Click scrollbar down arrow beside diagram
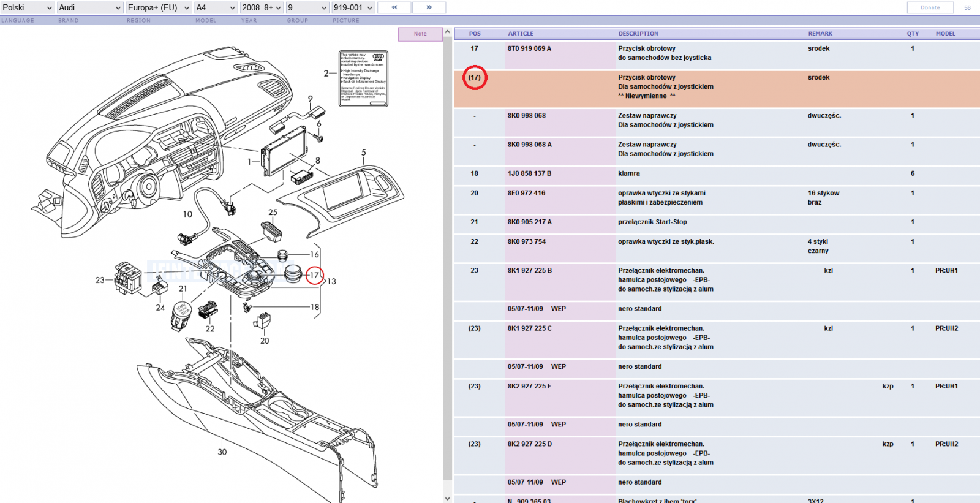 [448, 498]
